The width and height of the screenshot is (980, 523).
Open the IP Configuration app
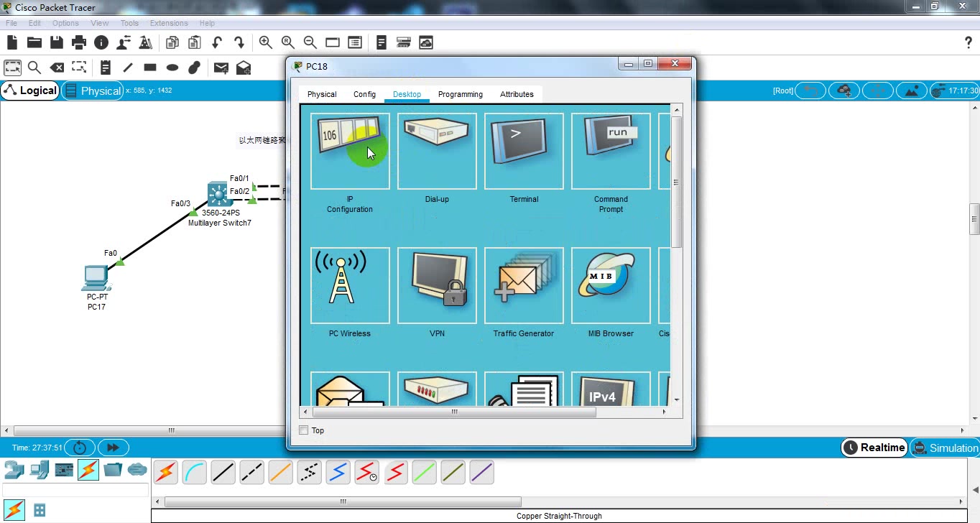click(x=350, y=152)
